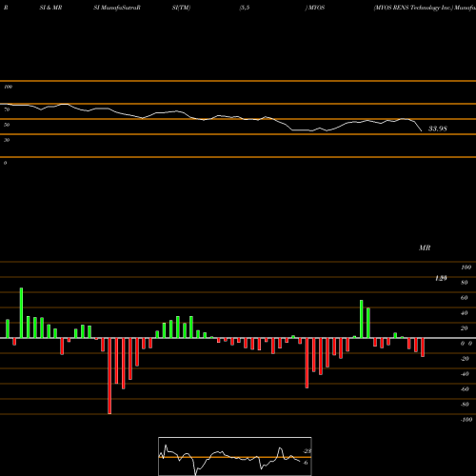Click the 100 label on MR axis
This screenshot has height=476, width=476.
point(466,268)
